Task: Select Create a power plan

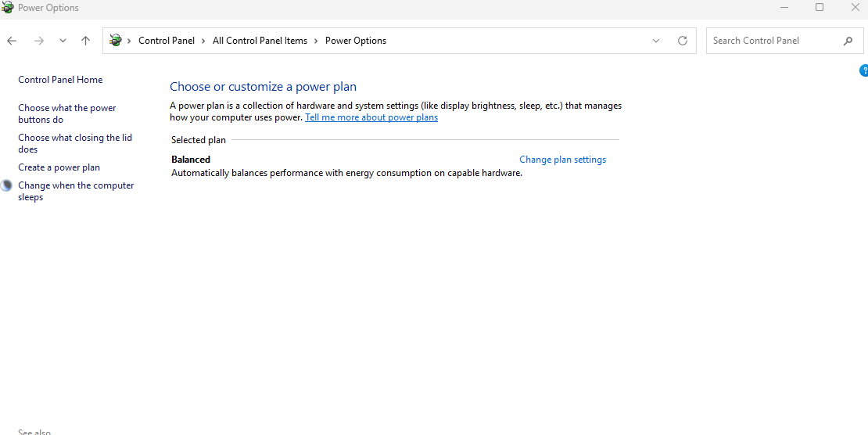Action: (59, 167)
